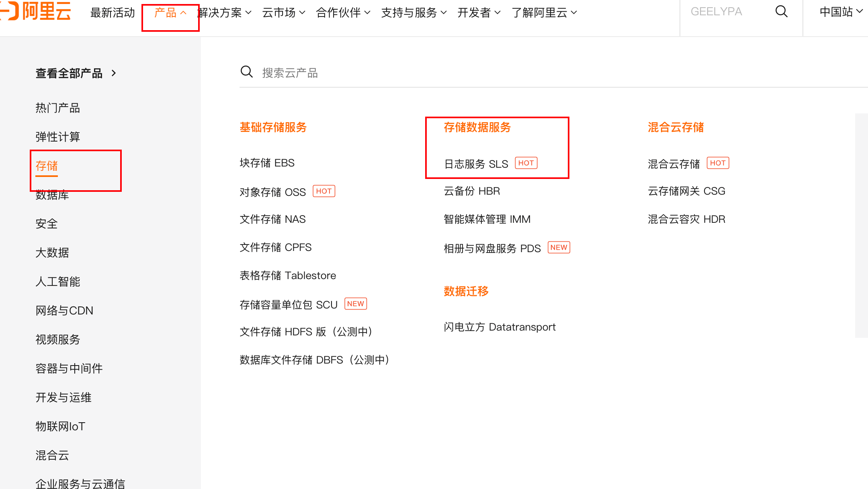This screenshot has height=489, width=868.
Task: Open 相册与网盘服务 PDS link
Action: point(493,248)
